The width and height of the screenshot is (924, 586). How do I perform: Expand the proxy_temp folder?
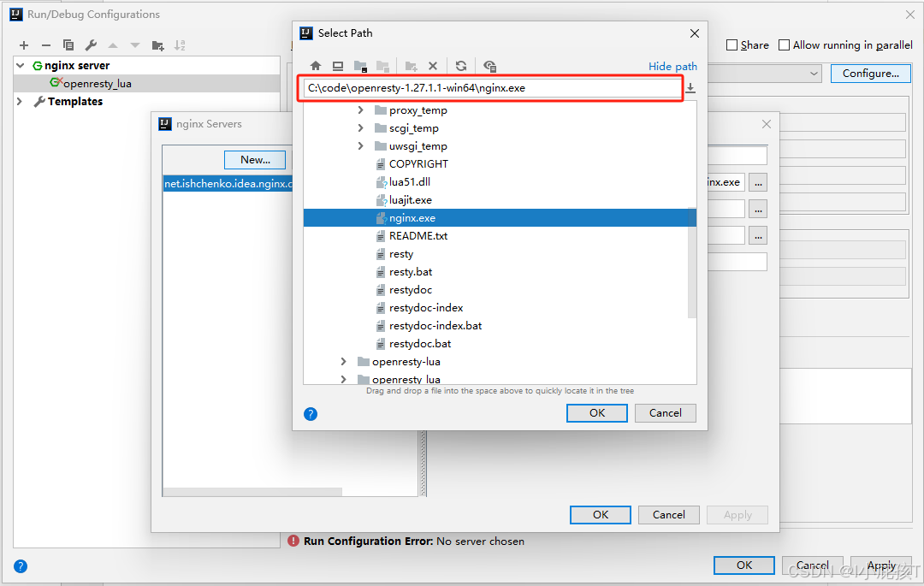pyautogui.click(x=361, y=110)
